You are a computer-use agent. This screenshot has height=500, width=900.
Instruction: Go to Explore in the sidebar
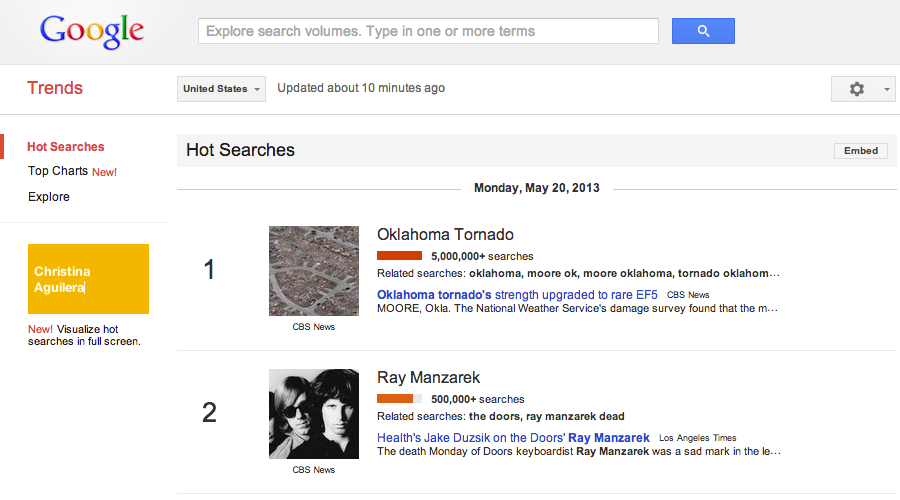(x=49, y=197)
